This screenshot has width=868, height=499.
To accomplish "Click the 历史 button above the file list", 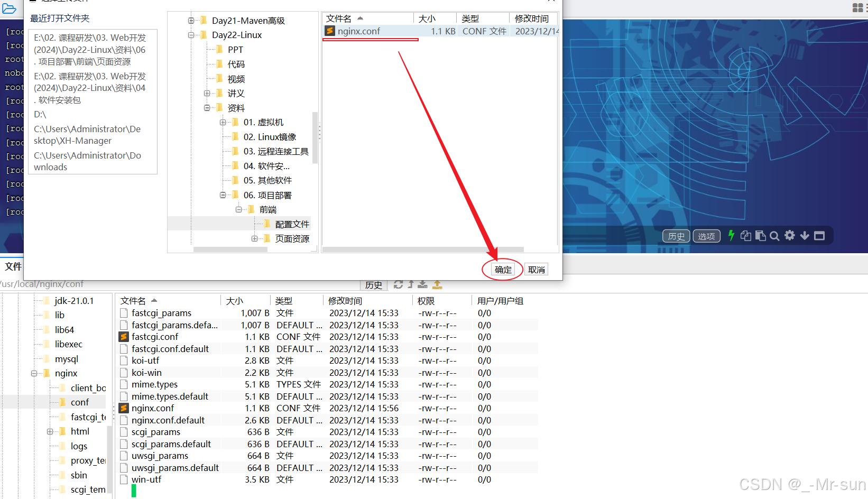I will click(374, 285).
